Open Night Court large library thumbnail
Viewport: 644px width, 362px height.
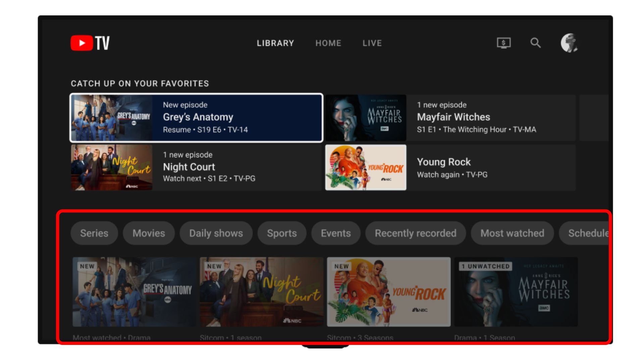pos(261,292)
